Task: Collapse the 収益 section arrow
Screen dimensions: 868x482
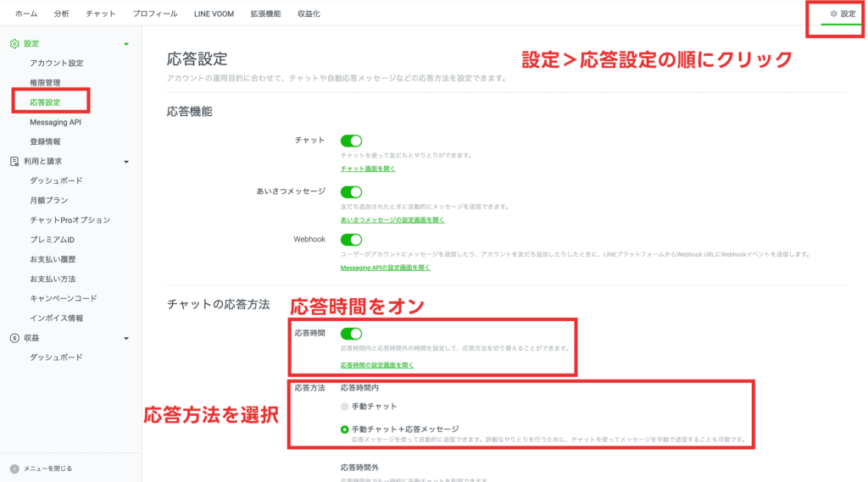Action: 126,338
